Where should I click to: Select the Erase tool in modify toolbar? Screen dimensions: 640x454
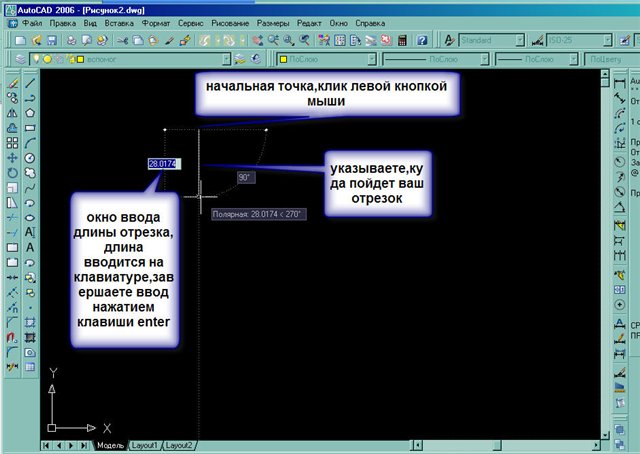12,81
